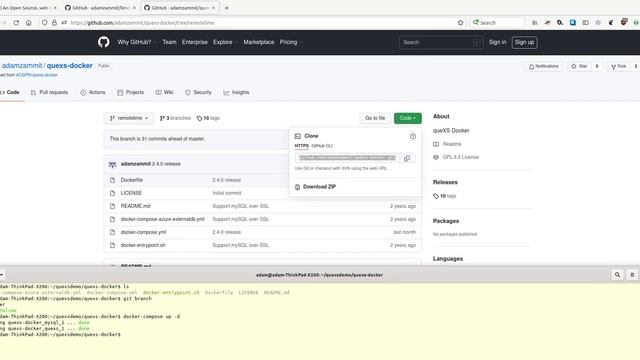Open the Enterprise nav item
The image size is (640, 360).
[195, 42]
